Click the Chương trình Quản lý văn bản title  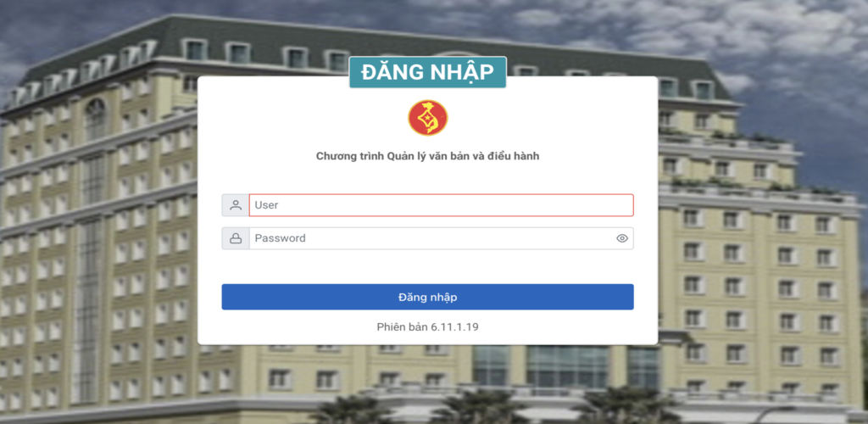pyautogui.click(x=428, y=157)
